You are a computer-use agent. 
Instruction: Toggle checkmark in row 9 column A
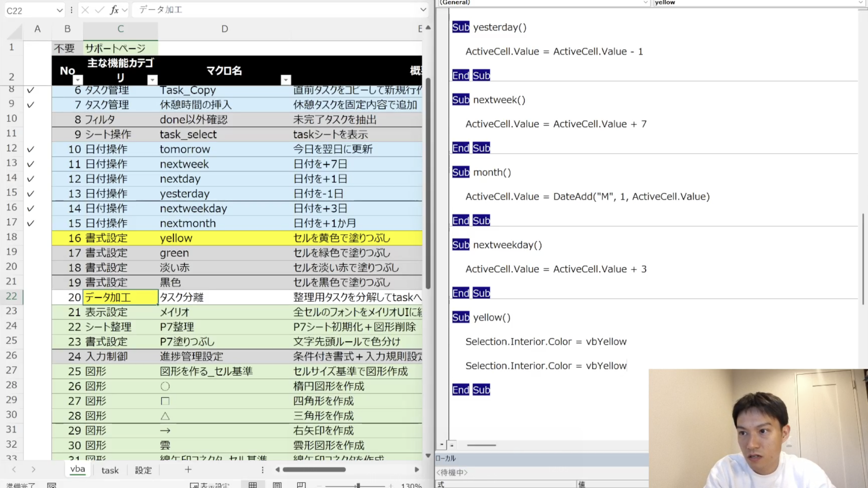[31, 105]
